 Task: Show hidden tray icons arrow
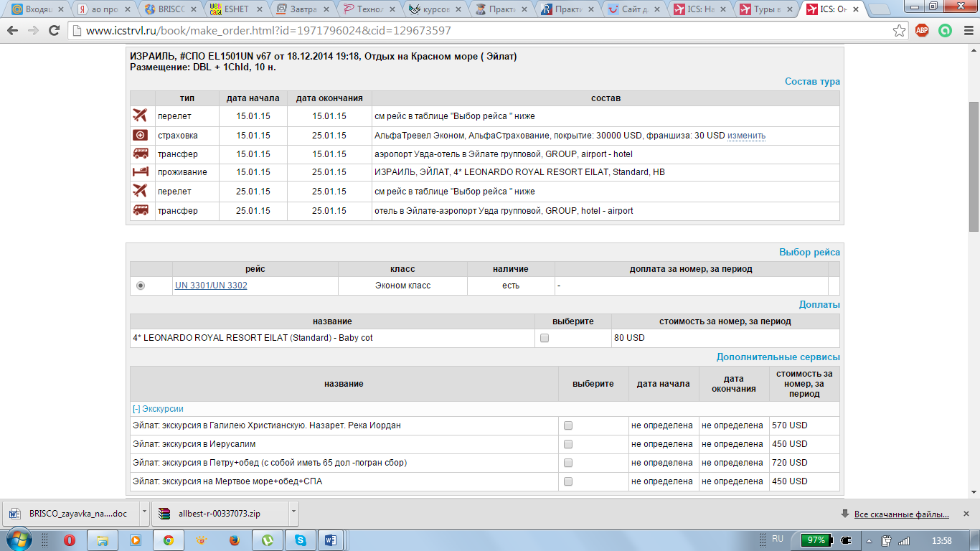tap(870, 541)
